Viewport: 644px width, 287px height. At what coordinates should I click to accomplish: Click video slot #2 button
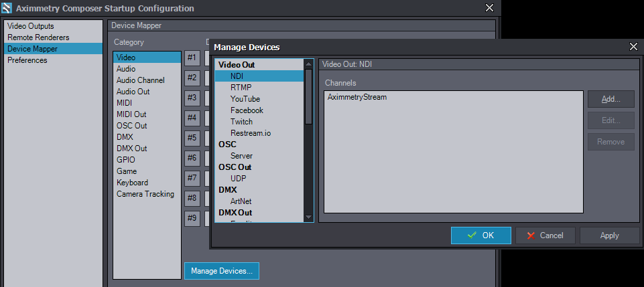click(x=192, y=78)
